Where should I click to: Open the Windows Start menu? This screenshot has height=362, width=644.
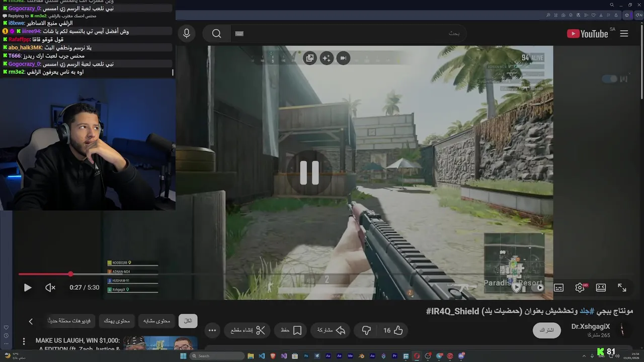click(183, 355)
